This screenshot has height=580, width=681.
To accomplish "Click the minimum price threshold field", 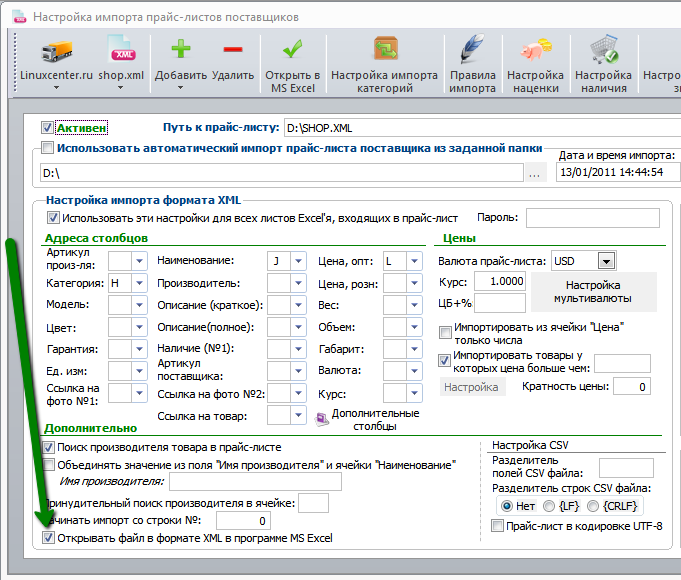I will pos(622,364).
